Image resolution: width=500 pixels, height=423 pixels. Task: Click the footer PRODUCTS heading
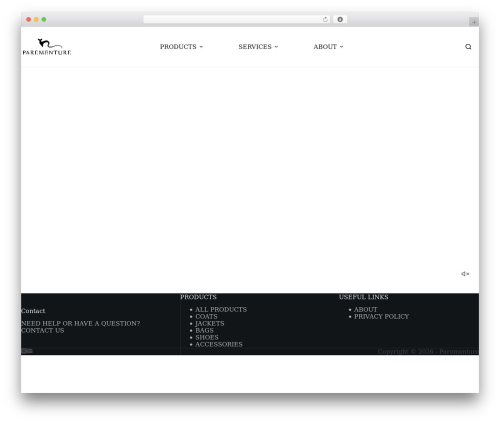point(198,297)
